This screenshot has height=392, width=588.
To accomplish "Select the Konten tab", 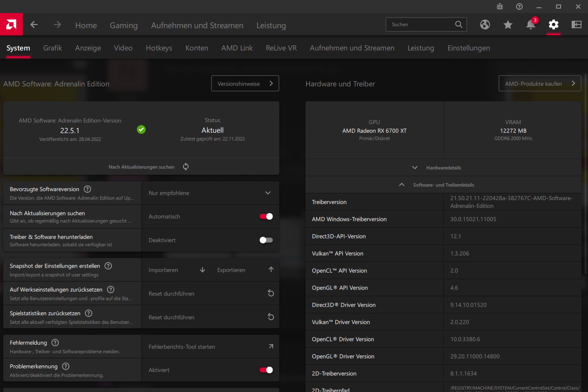I will [197, 48].
